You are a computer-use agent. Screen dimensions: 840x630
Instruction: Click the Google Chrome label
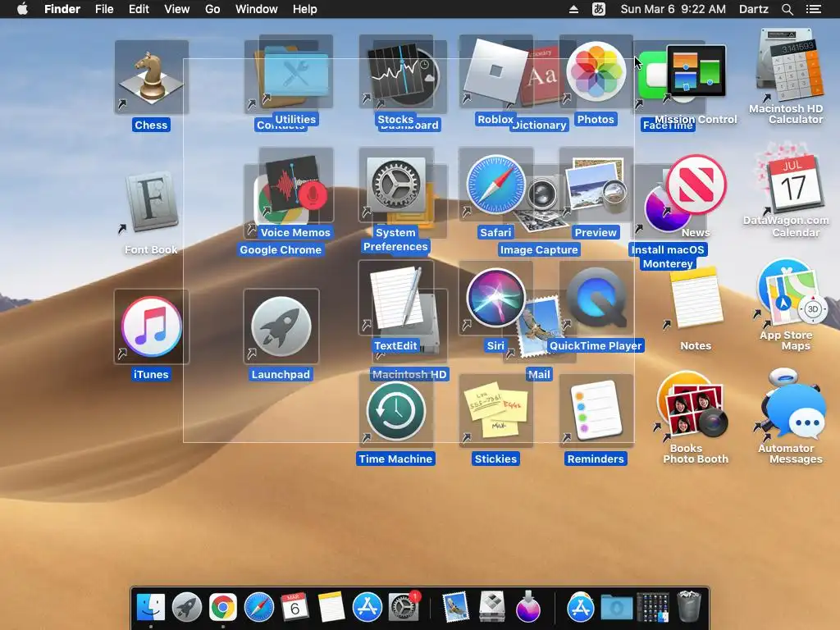tap(281, 249)
